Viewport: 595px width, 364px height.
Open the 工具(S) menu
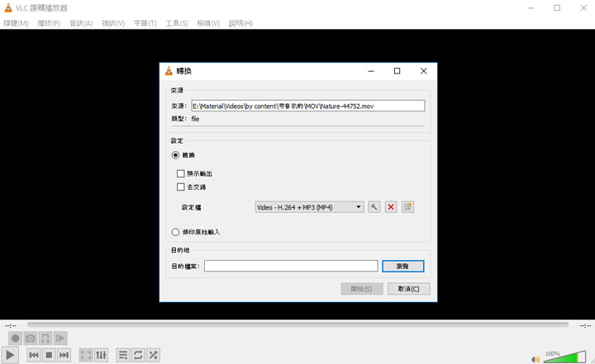click(177, 23)
